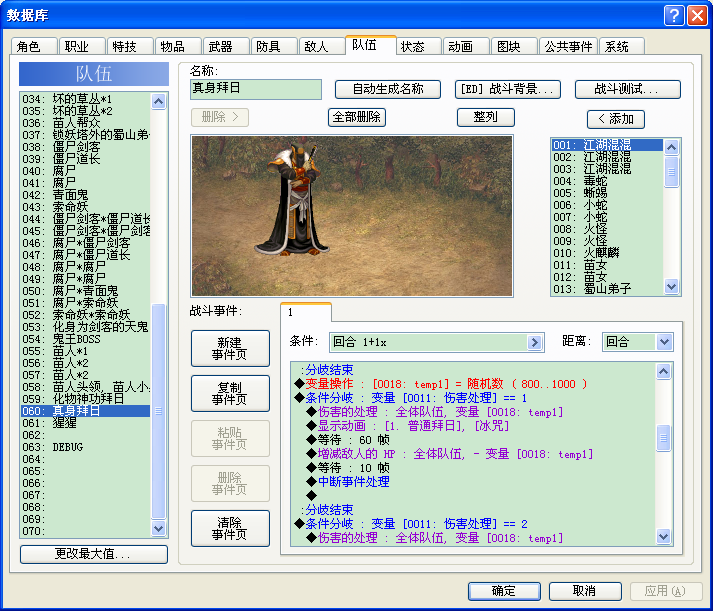Open the 战斗背景 settings button
The height and width of the screenshot is (611, 713).
[507, 89]
